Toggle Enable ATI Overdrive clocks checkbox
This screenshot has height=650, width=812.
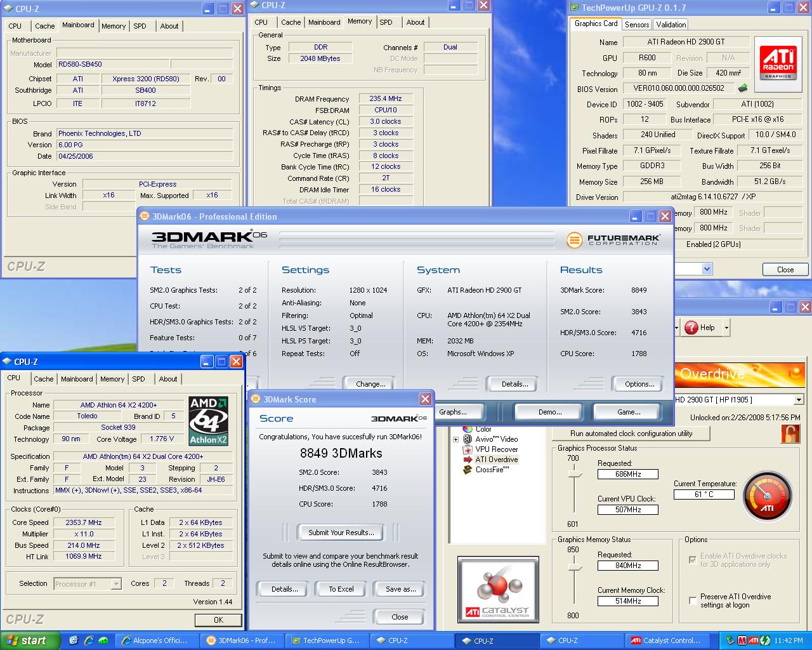pyautogui.click(x=693, y=560)
